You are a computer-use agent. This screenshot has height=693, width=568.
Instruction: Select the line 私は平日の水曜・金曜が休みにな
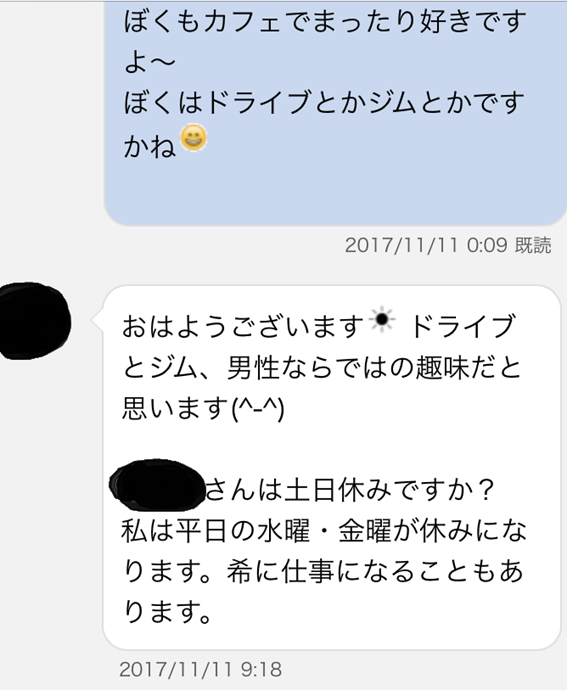tap(324, 531)
